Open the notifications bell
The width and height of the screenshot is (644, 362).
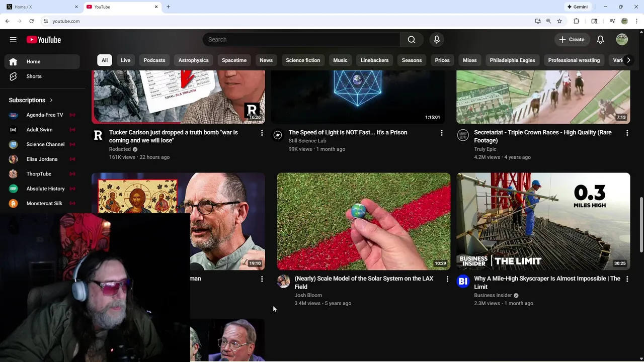coord(600,40)
